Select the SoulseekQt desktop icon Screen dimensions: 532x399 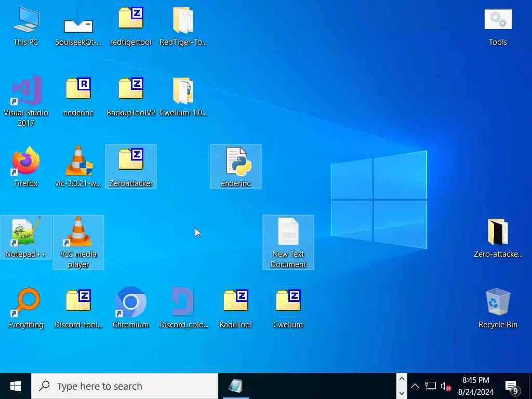pyautogui.click(x=78, y=25)
